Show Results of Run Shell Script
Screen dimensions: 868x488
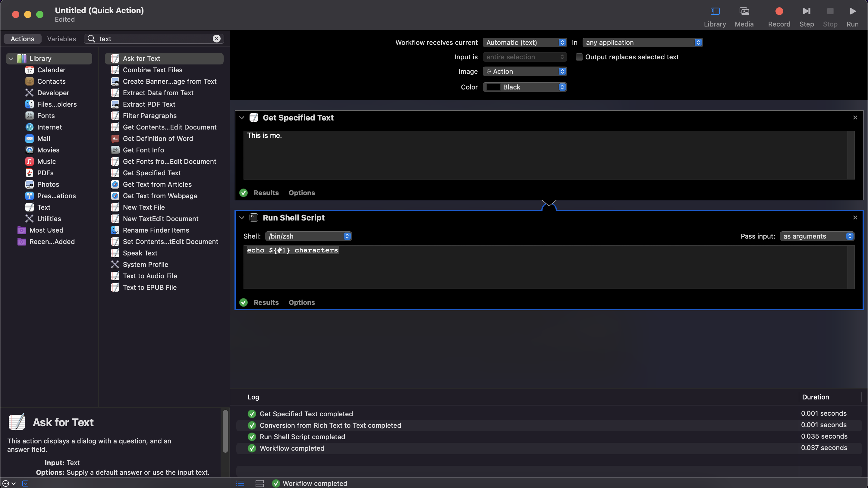click(x=266, y=302)
